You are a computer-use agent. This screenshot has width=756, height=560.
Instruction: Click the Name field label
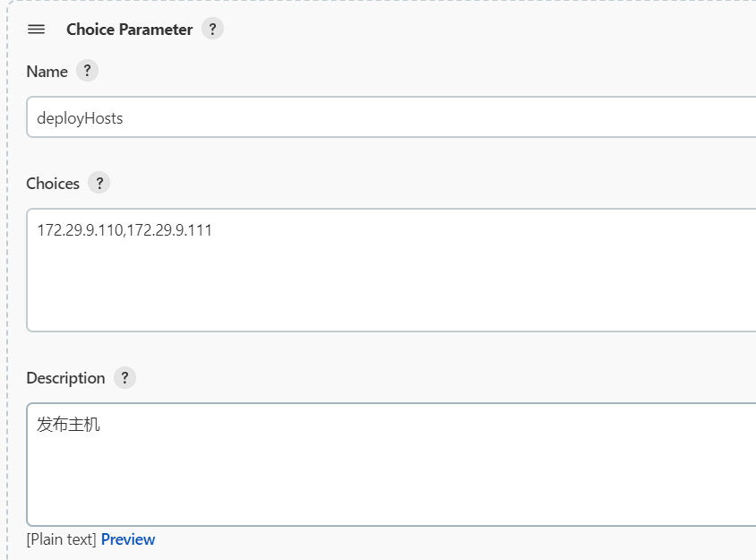47,72
